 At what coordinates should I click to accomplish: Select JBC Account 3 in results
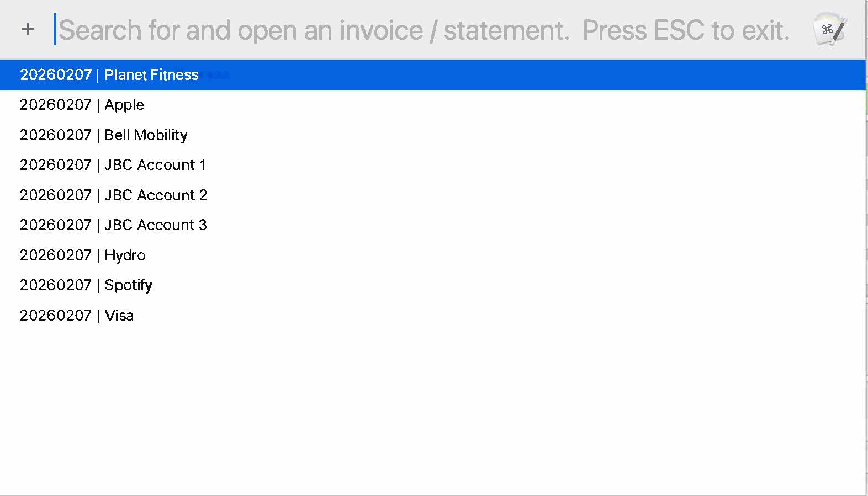pyautogui.click(x=113, y=225)
